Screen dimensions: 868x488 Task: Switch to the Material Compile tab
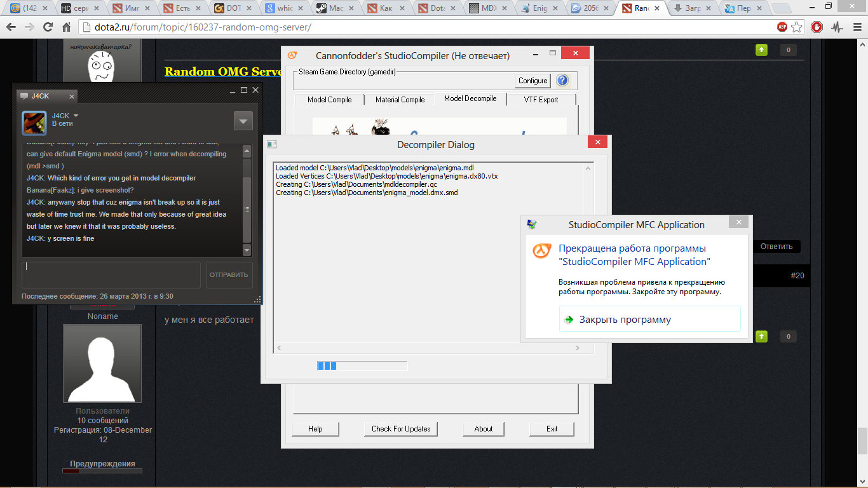point(400,100)
